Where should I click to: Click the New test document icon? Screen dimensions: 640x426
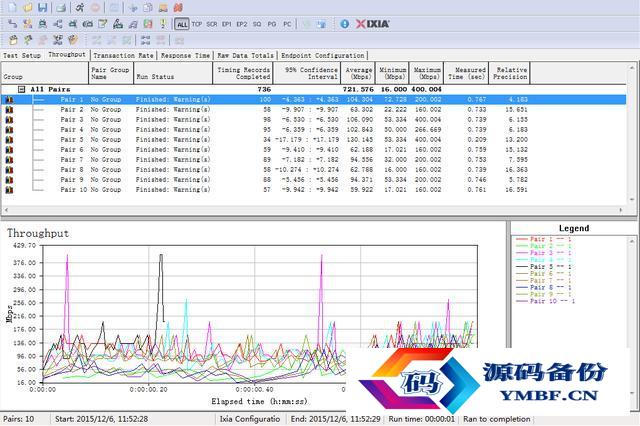(x=13, y=7)
